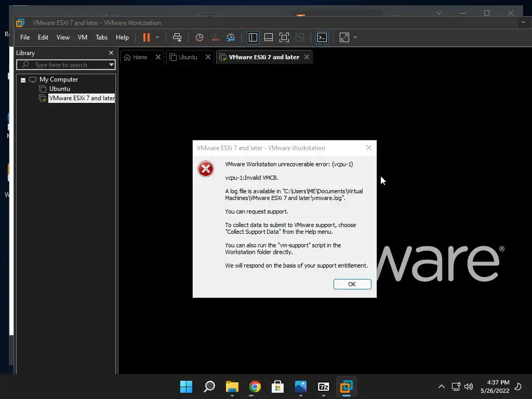Viewport: 532px width, 399px height.
Task: Click the stretch guest display icon
Action: tap(344, 37)
